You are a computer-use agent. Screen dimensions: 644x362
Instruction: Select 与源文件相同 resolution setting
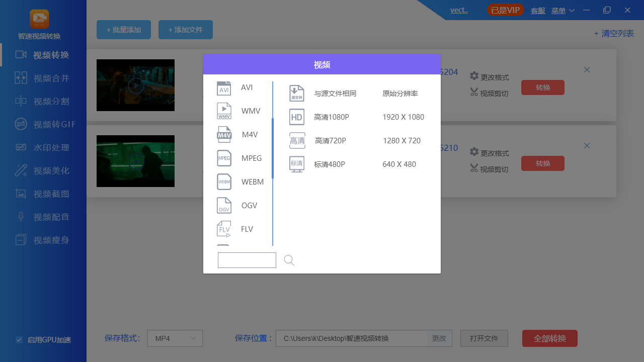334,93
